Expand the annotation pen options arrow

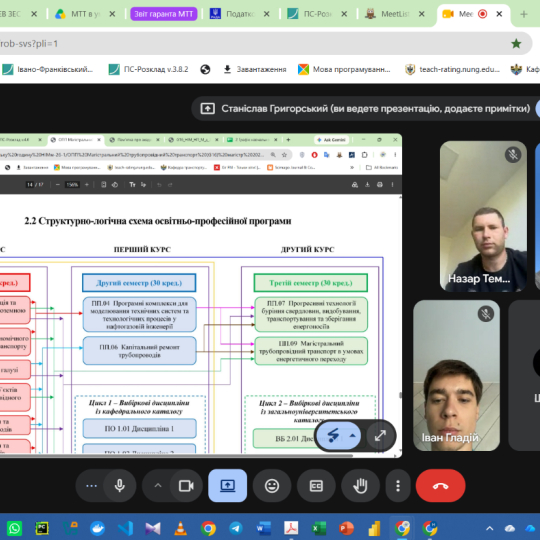point(352,436)
